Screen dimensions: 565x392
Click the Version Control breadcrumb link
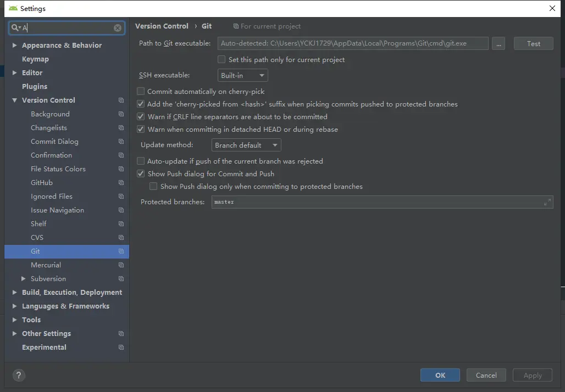tap(162, 26)
